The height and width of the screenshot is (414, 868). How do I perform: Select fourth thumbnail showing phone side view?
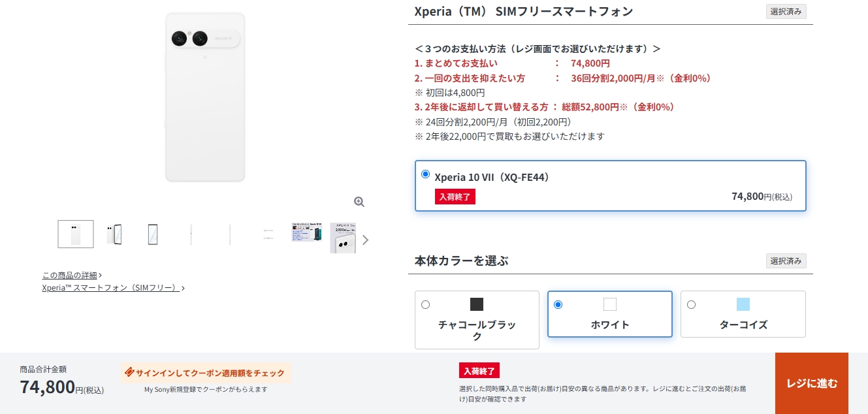(x=191, y=234)
